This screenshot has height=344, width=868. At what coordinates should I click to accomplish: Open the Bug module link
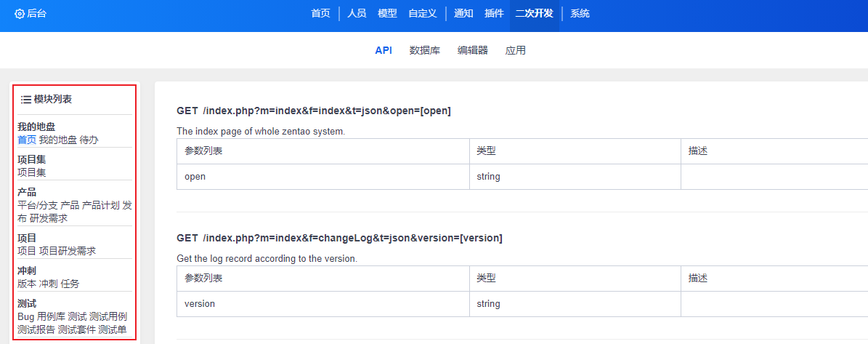26,316
